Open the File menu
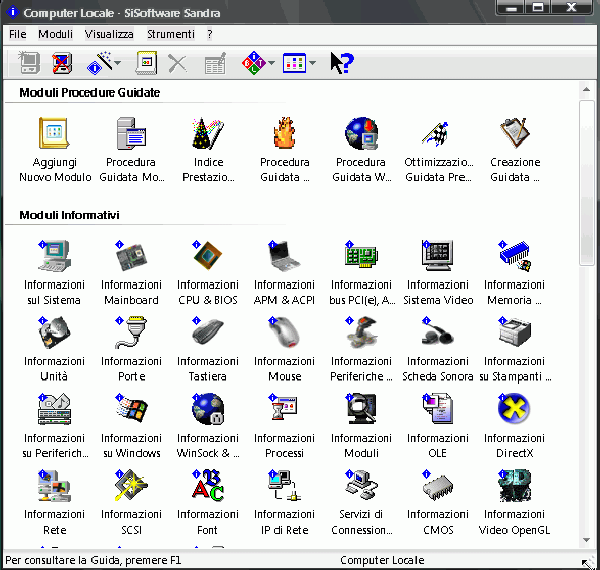600x570 pixels. coord(18,34)
